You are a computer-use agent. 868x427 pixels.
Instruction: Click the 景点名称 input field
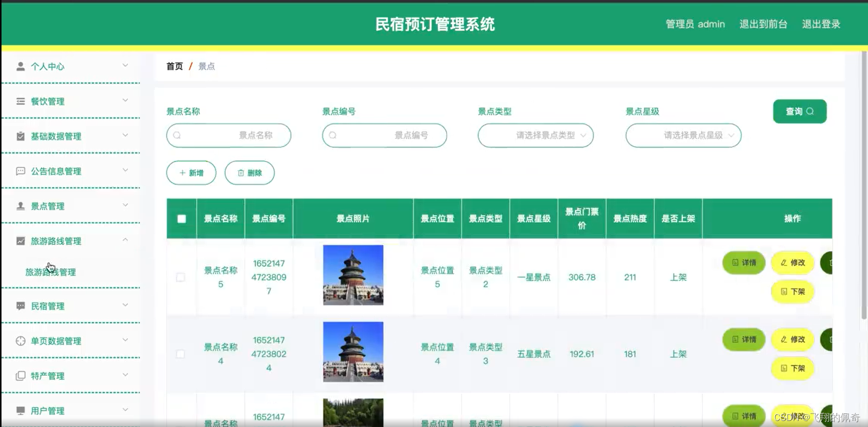pyautogui.click(x=229, y=135)
